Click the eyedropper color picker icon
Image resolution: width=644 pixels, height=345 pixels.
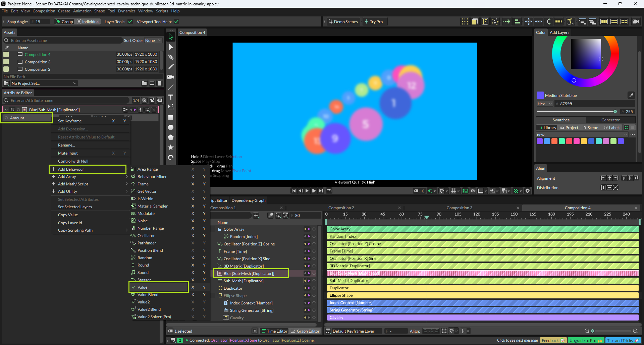[631, 95]
